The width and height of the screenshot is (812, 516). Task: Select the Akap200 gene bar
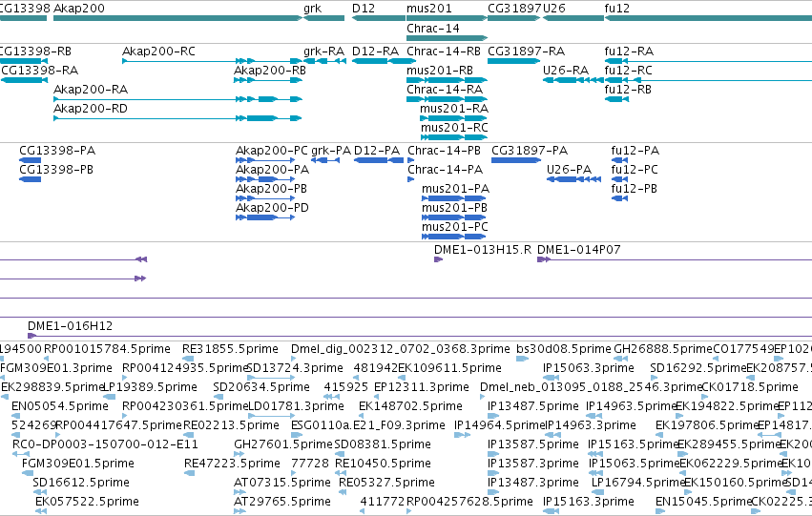tap(177, 18)
